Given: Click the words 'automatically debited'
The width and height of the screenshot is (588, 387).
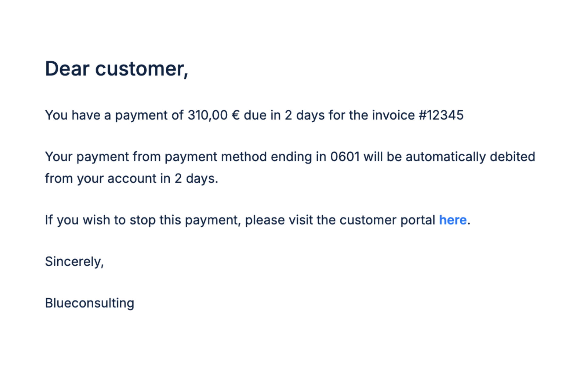Looking at the screenshot, I should pos(470,157).
